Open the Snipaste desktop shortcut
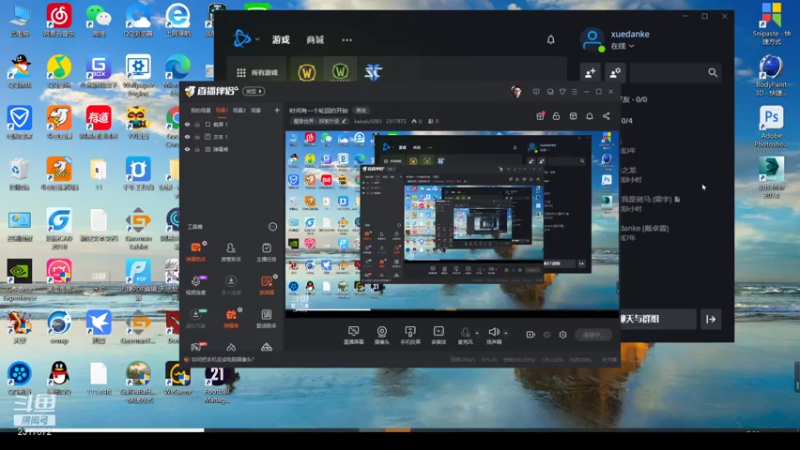800x450 pixels. pos(771,23)
